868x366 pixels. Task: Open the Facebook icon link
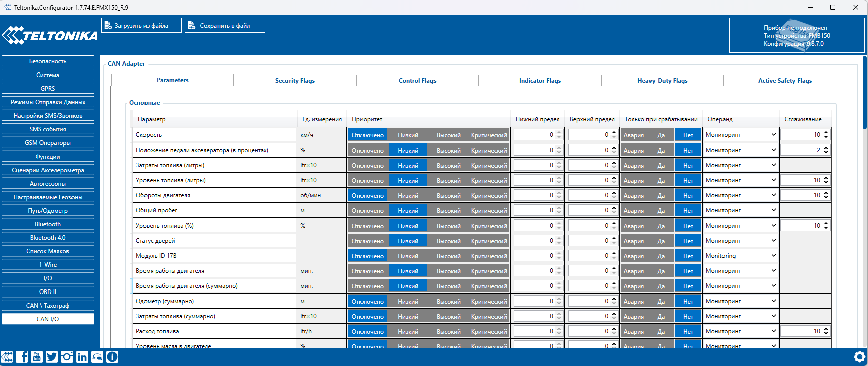pyautogui.click(x=22, y=357)
